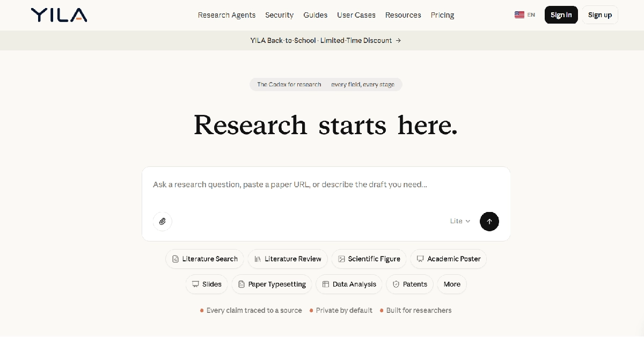The height and width of the screenshot is (337, 644).
Task: Click the Literature Review books icon
Action: [258, 259]
